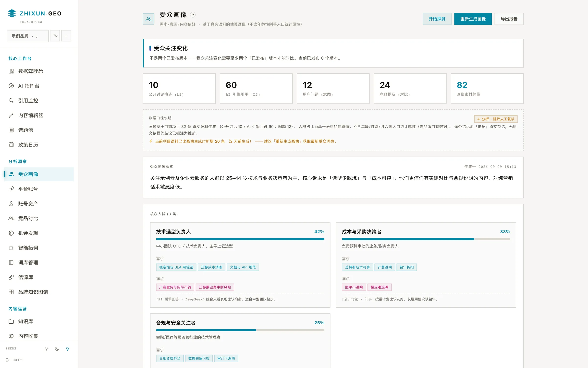Click the AI 指挥台 checkmark icon

tap(11, 86)
